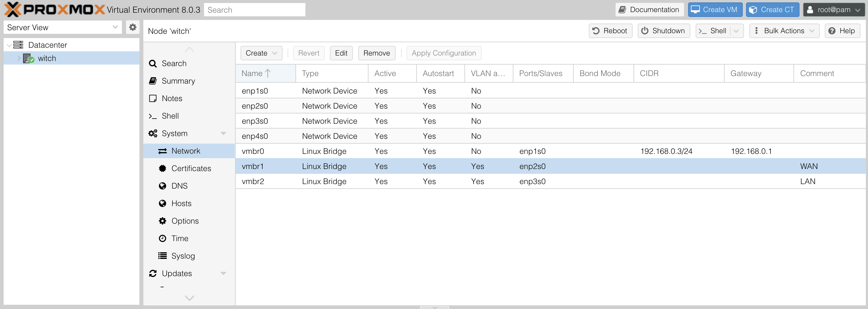Click the top Search input field
Image resolution: width=868 pixels, height=309 pixels.
pos(254,10)
